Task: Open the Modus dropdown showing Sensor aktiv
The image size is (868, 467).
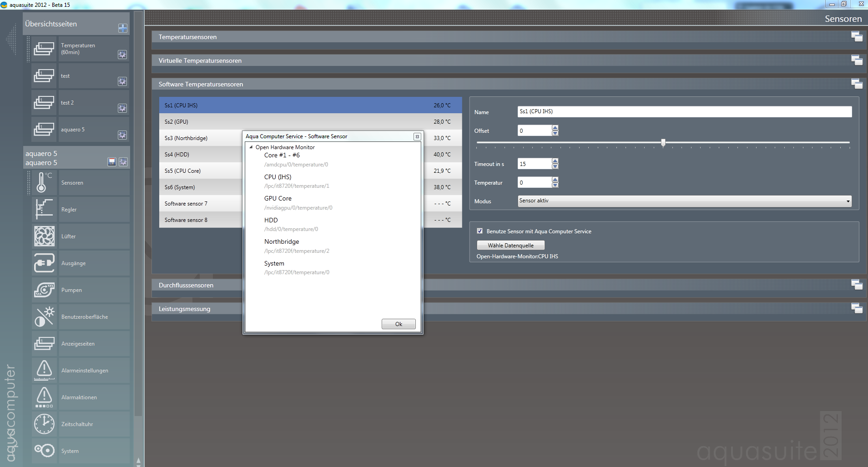Action: pyautogui.click(x=684, y=201)
